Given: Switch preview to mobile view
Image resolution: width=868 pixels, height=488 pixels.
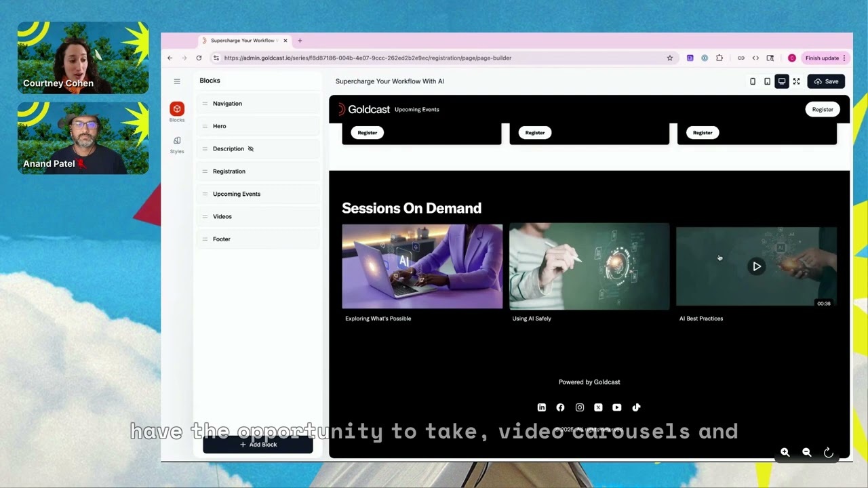Looking at the screenshot, I should coord(753,81).
